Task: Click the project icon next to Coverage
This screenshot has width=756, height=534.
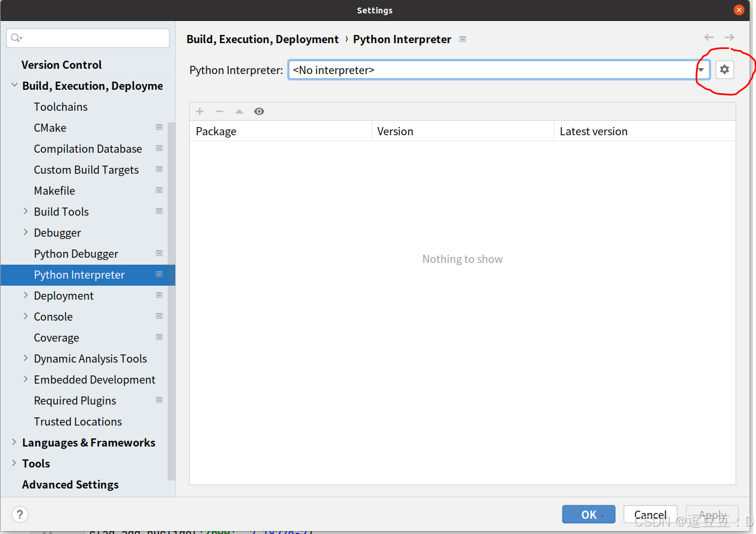Action: pos(159,337)
